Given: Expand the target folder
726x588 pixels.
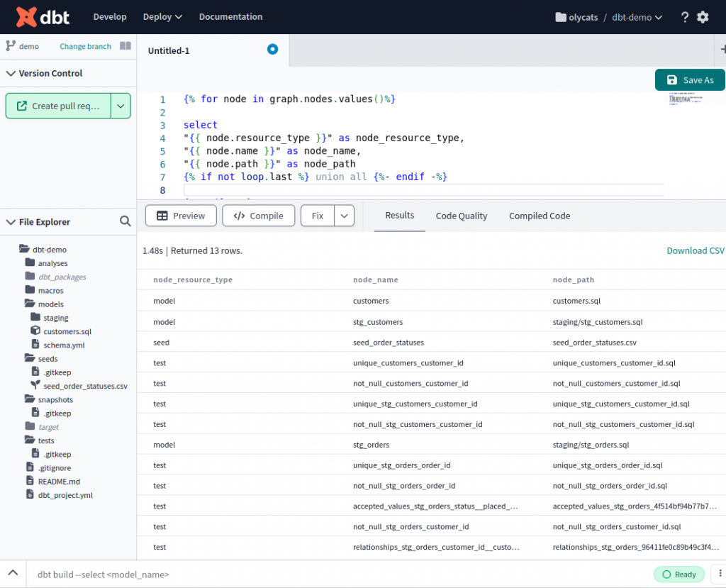Looking at the screenshot, I should pyautogui.click(x=30, y=426).
